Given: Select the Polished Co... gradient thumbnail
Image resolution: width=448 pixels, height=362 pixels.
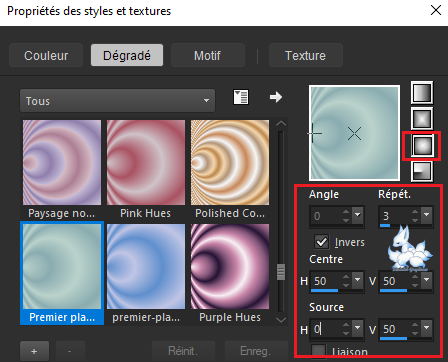Looking at the screenshot, I should click(230, 162).
